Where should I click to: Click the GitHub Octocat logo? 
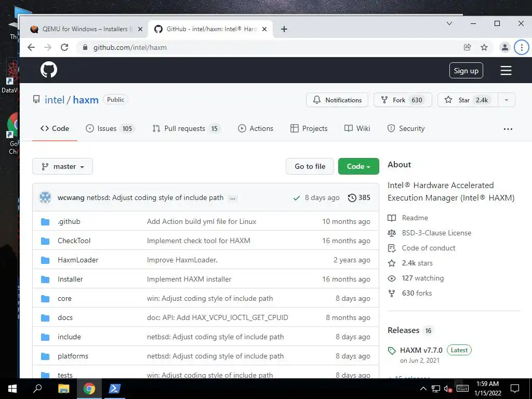pos(49,70)
